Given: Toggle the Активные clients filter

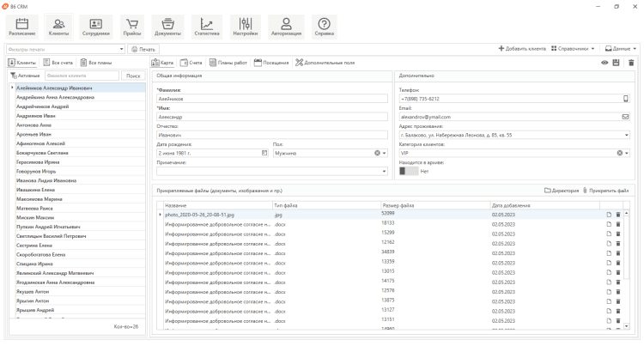Looking at the screenshot, I should 24,76.
